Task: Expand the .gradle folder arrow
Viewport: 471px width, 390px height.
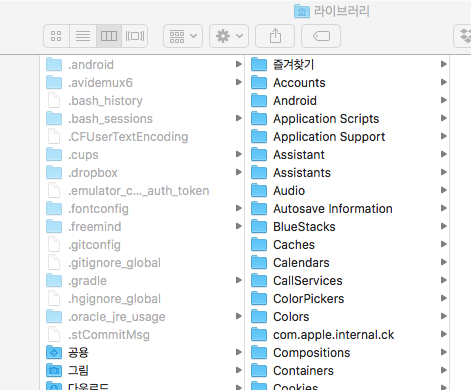Action: (238, 280)
